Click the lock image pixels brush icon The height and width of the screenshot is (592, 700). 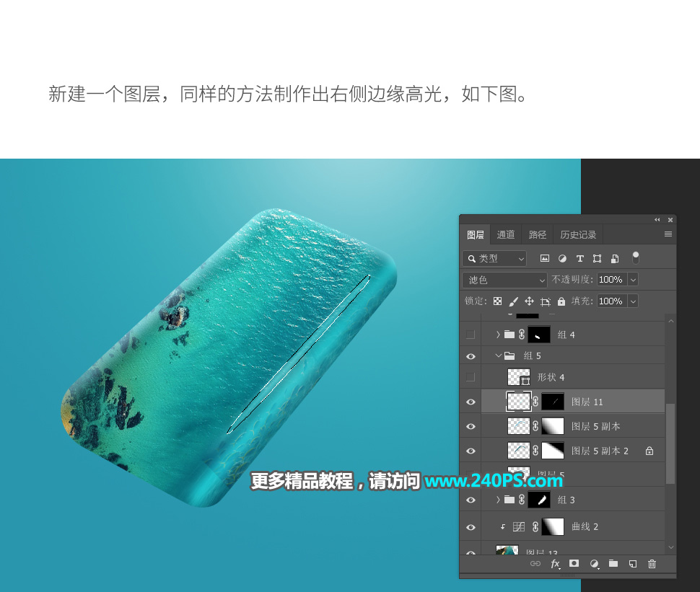tap(513, 301)
